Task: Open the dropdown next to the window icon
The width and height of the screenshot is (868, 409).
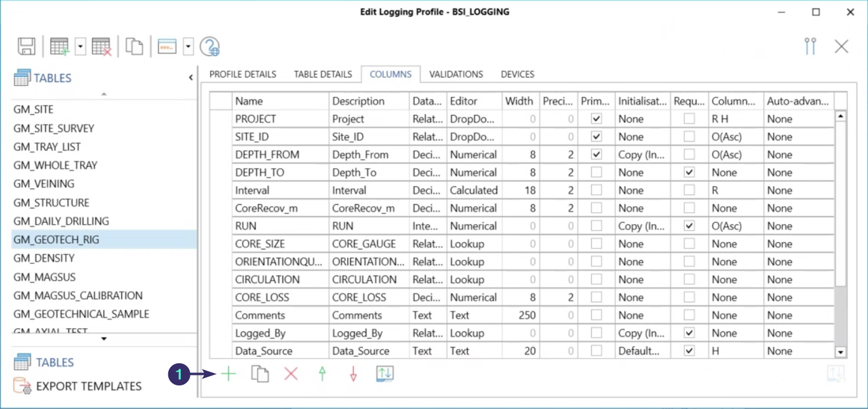Action: tap(188, 46)
